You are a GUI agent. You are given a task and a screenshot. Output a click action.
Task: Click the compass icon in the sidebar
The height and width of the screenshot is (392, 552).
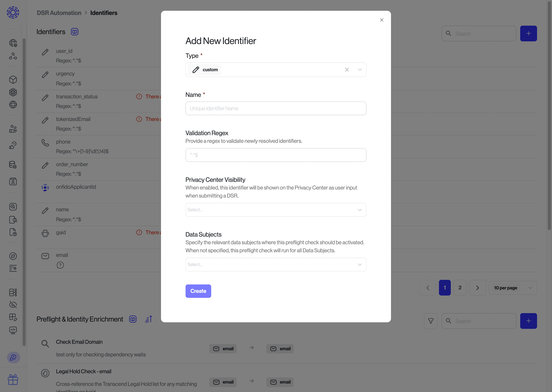coord(13,256)
